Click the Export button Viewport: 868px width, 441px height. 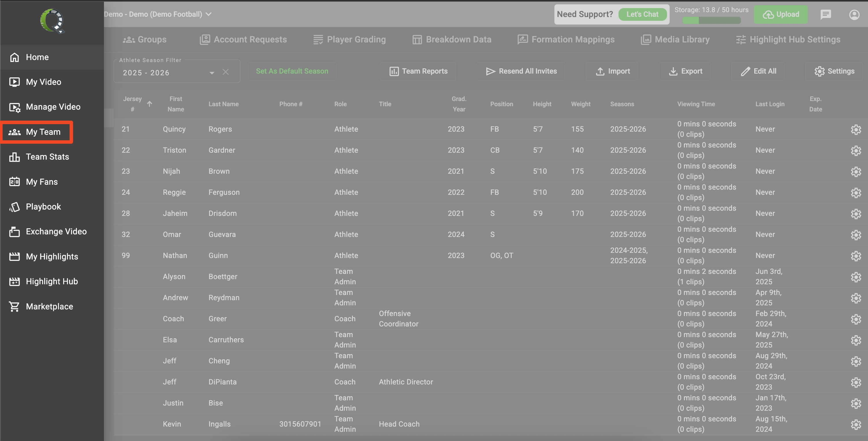(x=685, y=71)
